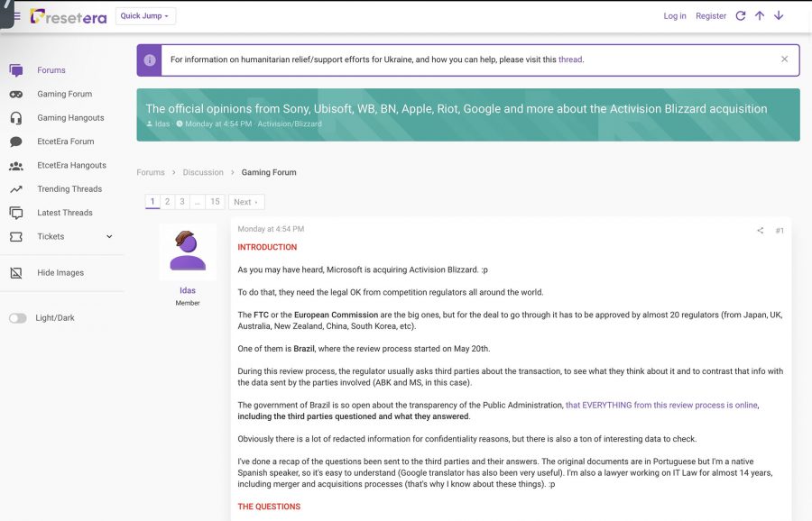
Task: Click the INTRODUCTION heading text
Action: click(x=267, y=247)
